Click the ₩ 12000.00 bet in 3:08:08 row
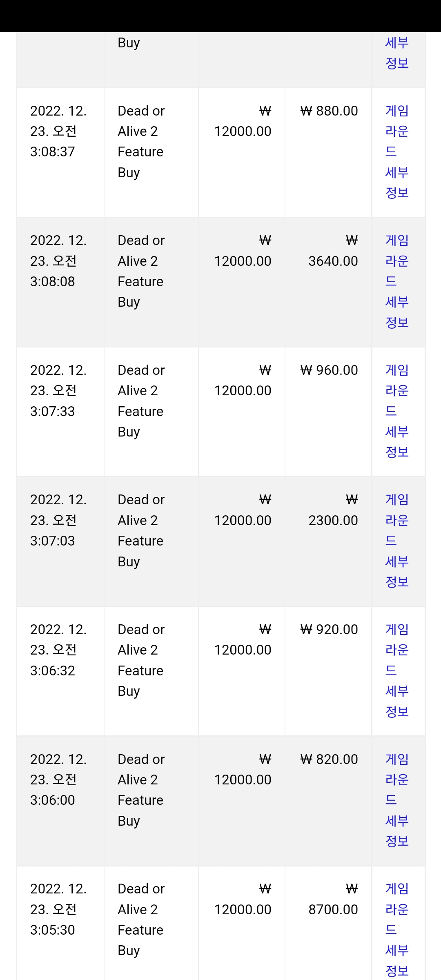Screen dimensions: 441x980 pos(243,251)
